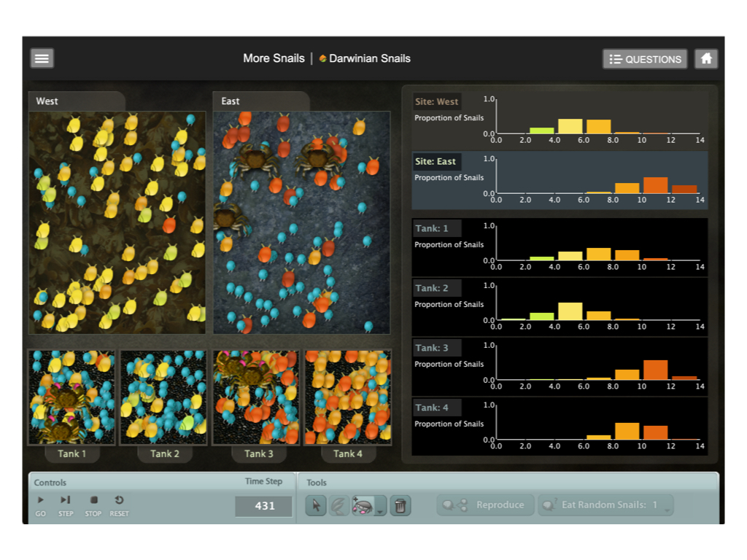Pick the trash can delete tool
The image size is (747, 560).
click(400, 505)
